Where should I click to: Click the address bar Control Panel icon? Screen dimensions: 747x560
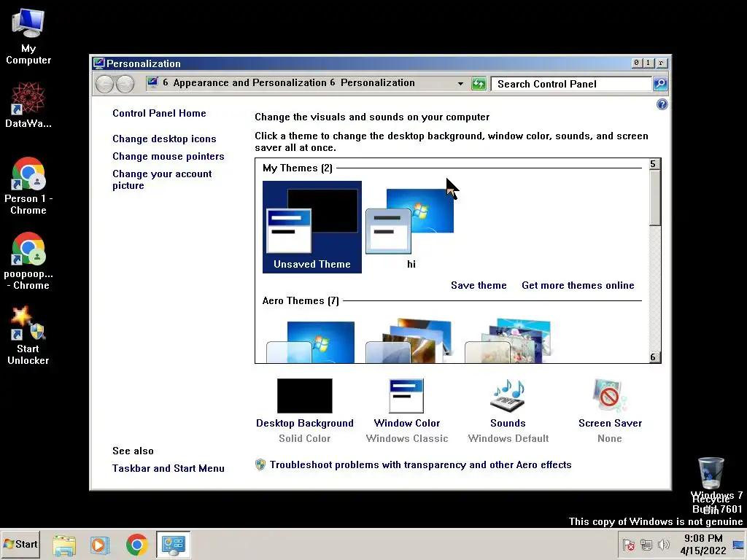pyautogui.click(x=152, y=83)
